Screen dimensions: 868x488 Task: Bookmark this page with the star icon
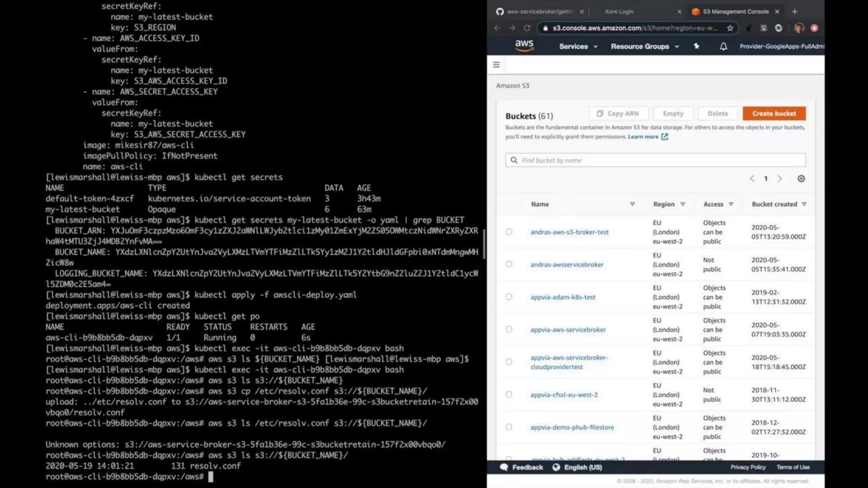(x=730, y=28)
